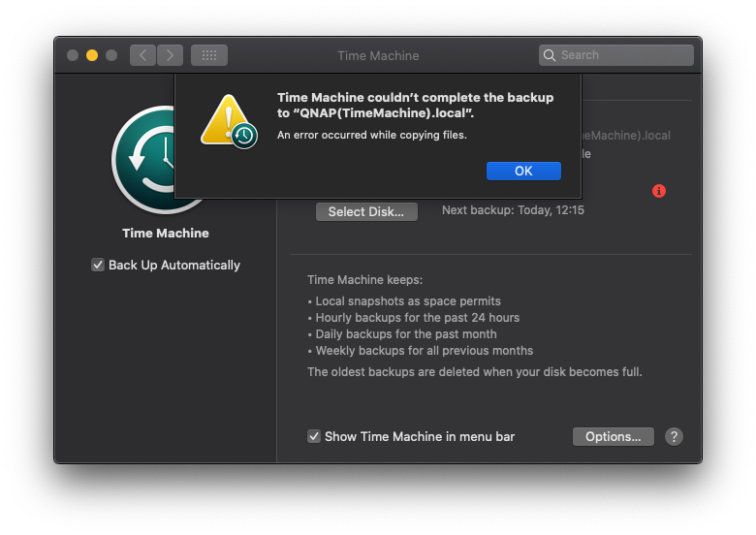Click the 'Next backup: Today, 12:15' text
This screenshot has width=756, height=535.
[513, 210]
